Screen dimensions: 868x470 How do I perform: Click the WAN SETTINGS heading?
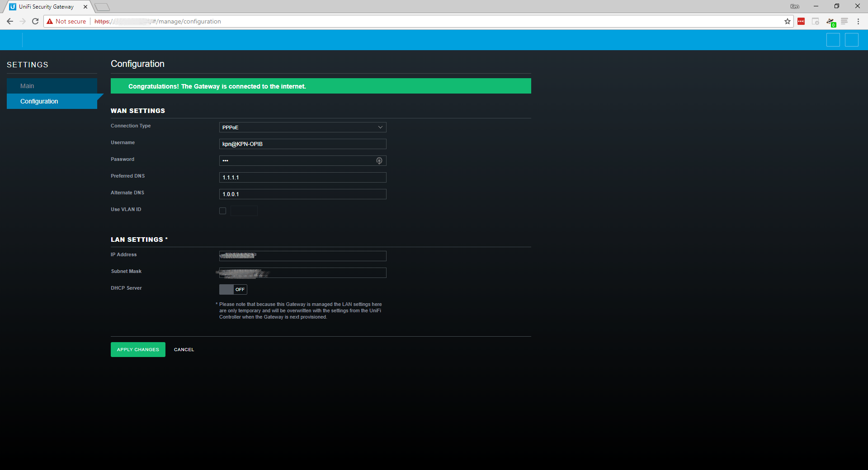(x=138, y=111)
